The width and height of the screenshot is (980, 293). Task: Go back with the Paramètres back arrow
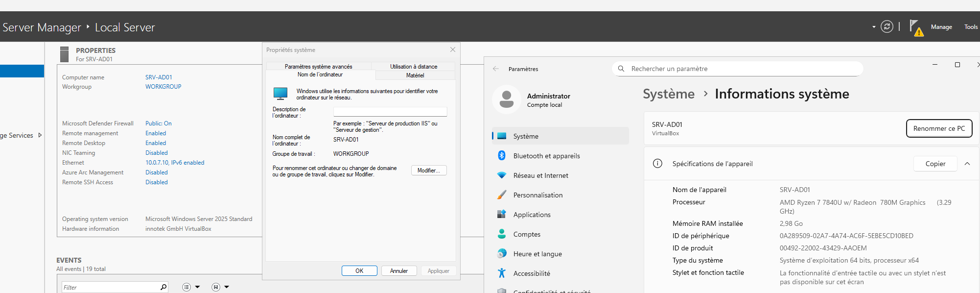(496, 69)
